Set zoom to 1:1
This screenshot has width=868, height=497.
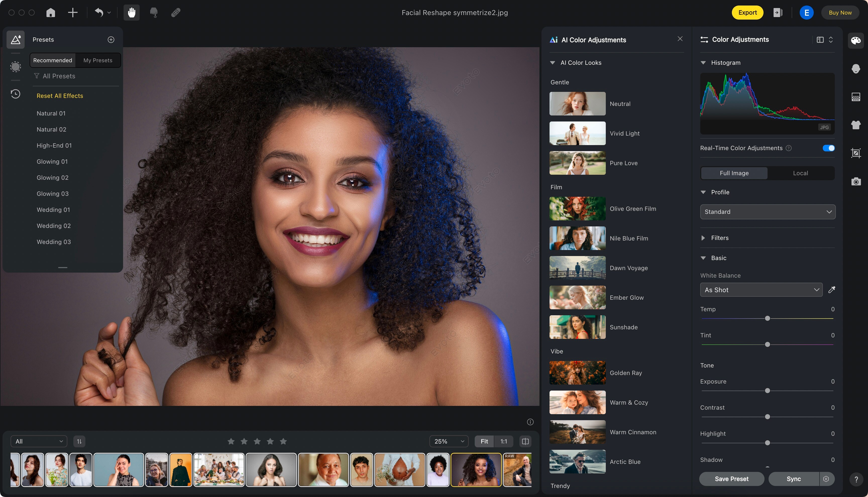503,441
